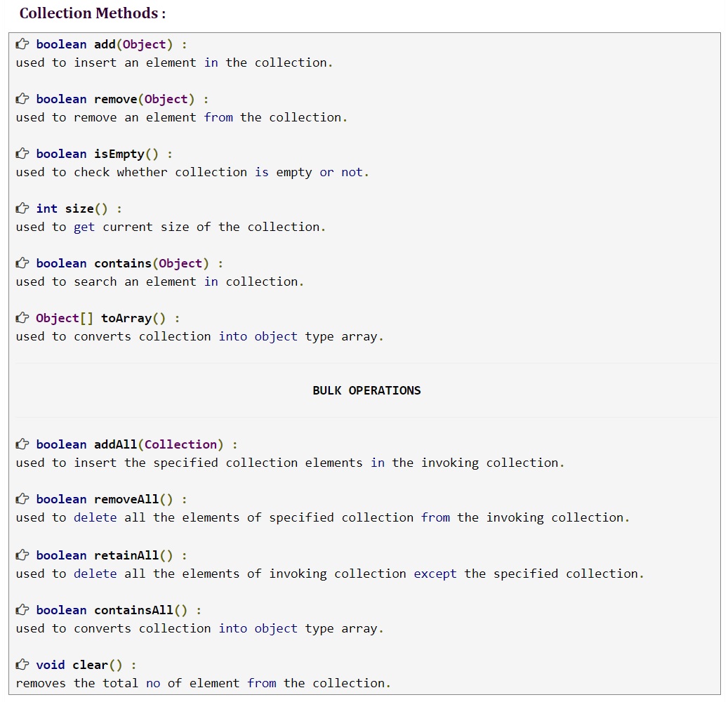Click the highlighted word delete under retainAll()
The width and height of the screenshot is (728, 702).
95,574
